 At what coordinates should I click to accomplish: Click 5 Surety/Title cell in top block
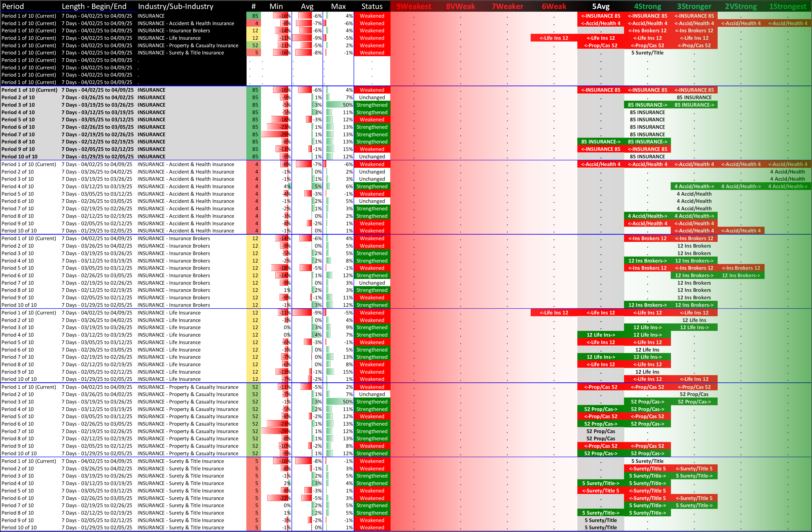[x=647, y=53]
